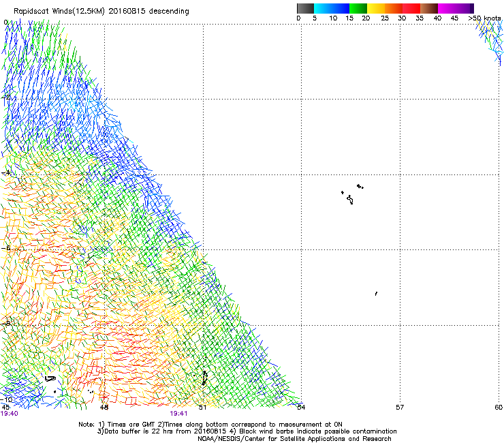Click the "Times are GMT" note line
The width and height of the screenshot is (504, 443).
210,425
